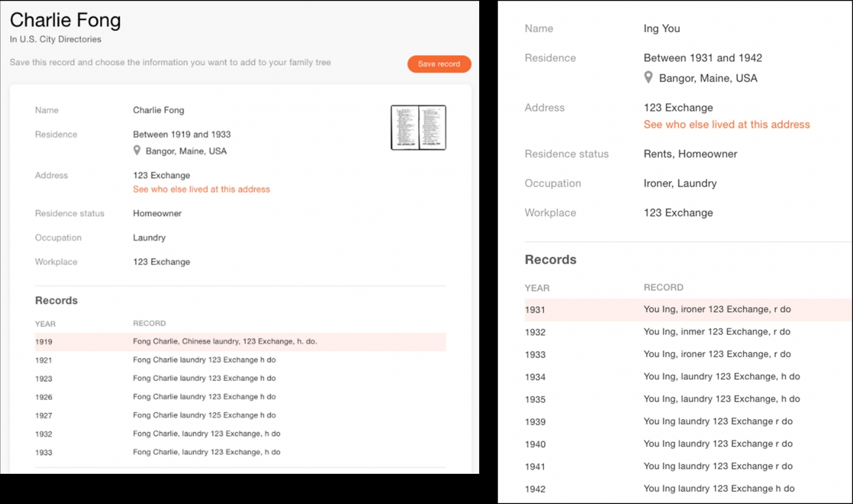Click the map pin icon in Ing You's residence
The width and height of the screenshot is (853, 504).
coord(649,78)
